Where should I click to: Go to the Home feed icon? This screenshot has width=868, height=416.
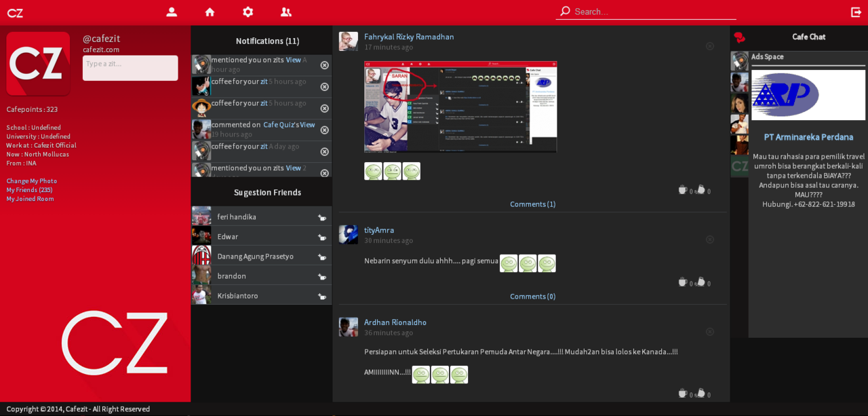pyautogui.click(x=210, y=12)
